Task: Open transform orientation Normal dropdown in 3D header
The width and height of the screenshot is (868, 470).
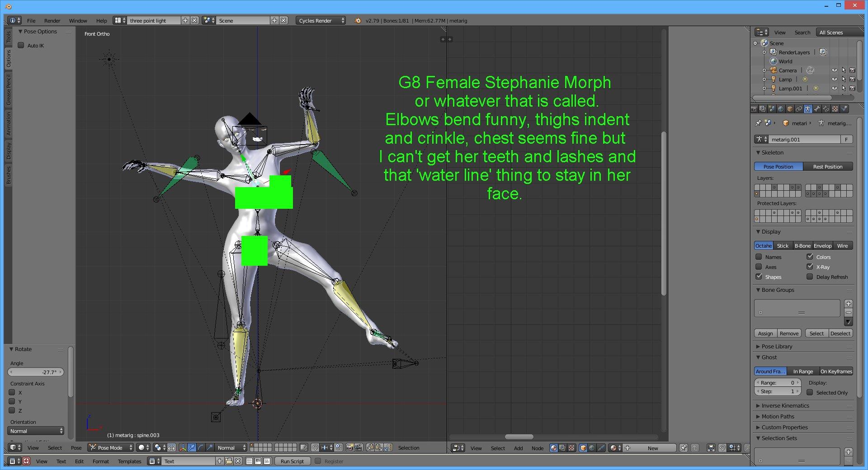Action: pyautogui.click(x=231, y=447)
